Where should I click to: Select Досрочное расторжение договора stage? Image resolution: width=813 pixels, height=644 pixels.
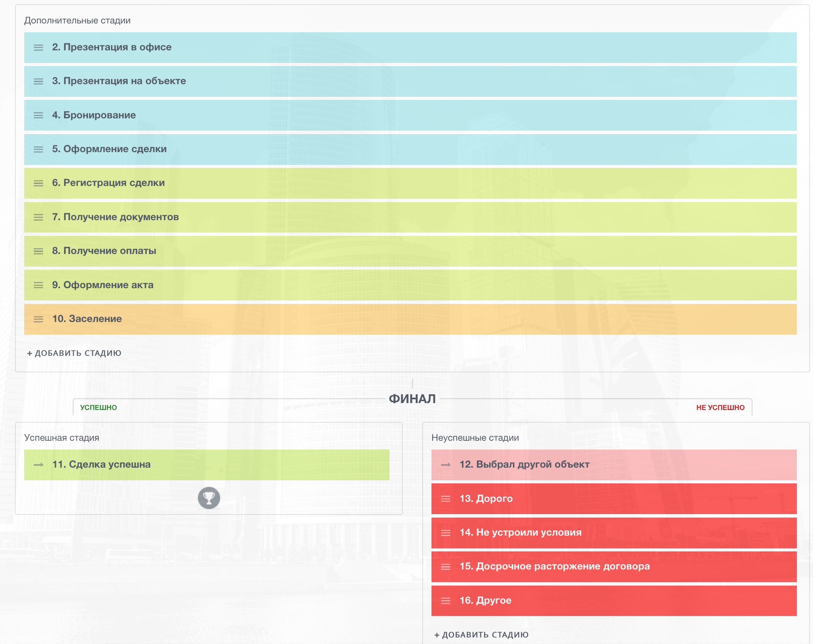(x=554, y=566)
